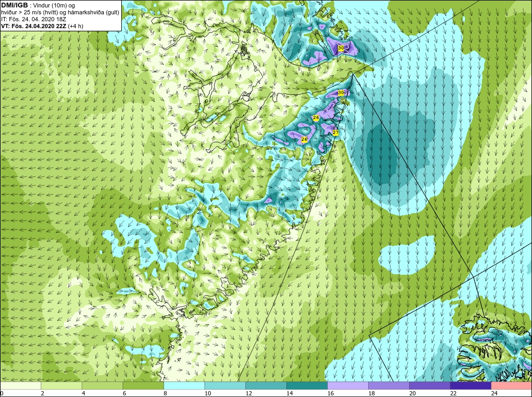
Task: Click the 'IT: Fös. 24. 04. 2020 18Z' line
Action: click(34, 19)
